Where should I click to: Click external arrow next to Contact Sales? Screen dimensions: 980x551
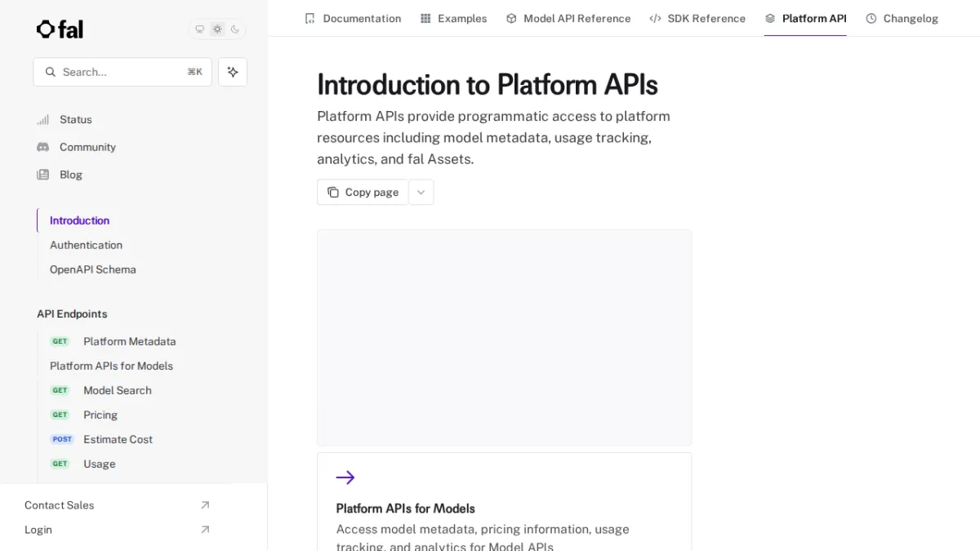click(205, 505)
